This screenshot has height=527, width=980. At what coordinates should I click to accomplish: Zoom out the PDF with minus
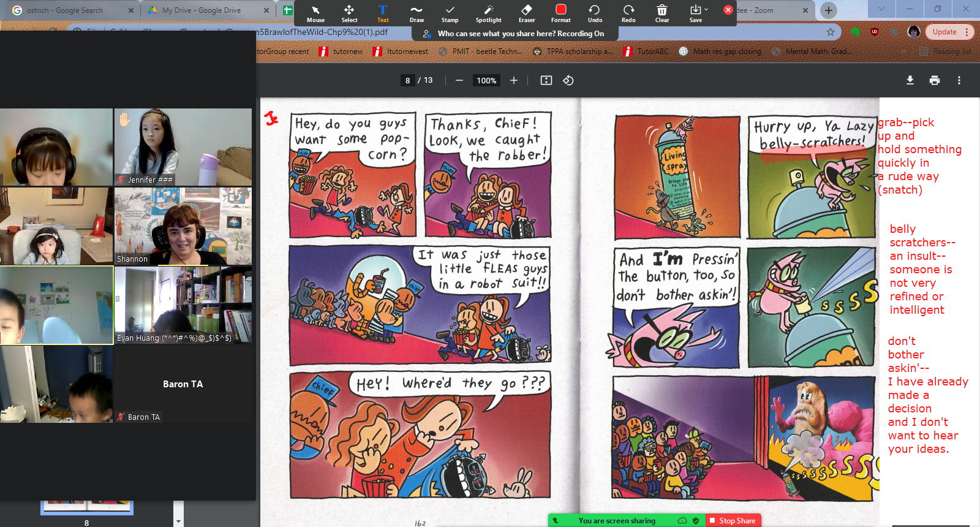click(x=459, y=80)
